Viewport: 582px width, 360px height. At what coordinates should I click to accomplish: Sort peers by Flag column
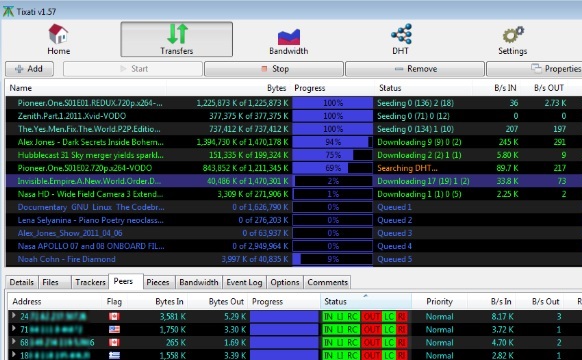(x=114, y=301)
